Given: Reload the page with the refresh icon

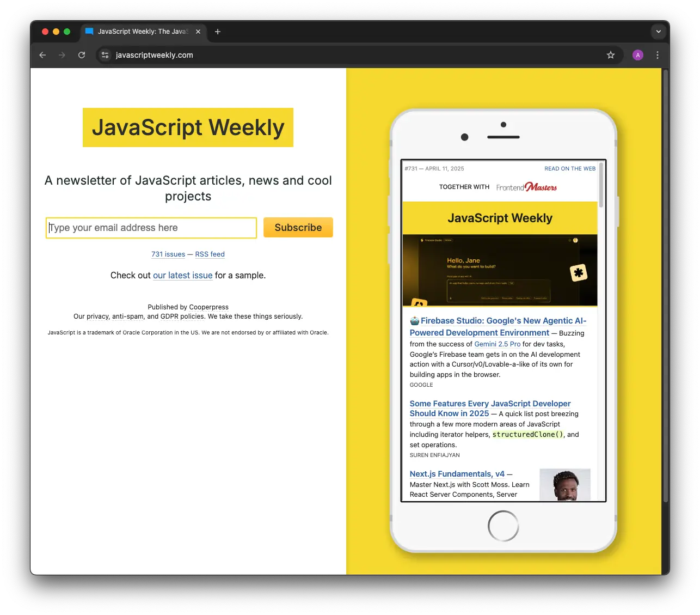Looking at the screenshot, I should tap(82, 55).
